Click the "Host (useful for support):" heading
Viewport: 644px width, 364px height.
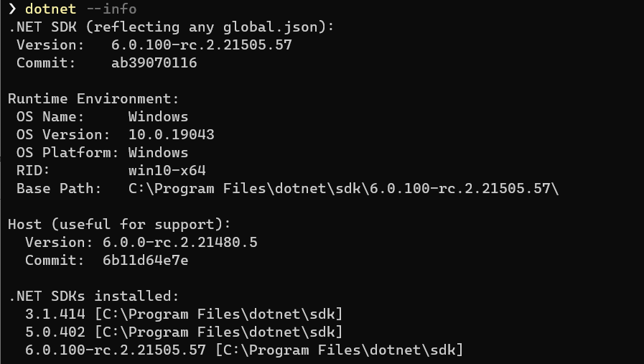coord(119,225)
